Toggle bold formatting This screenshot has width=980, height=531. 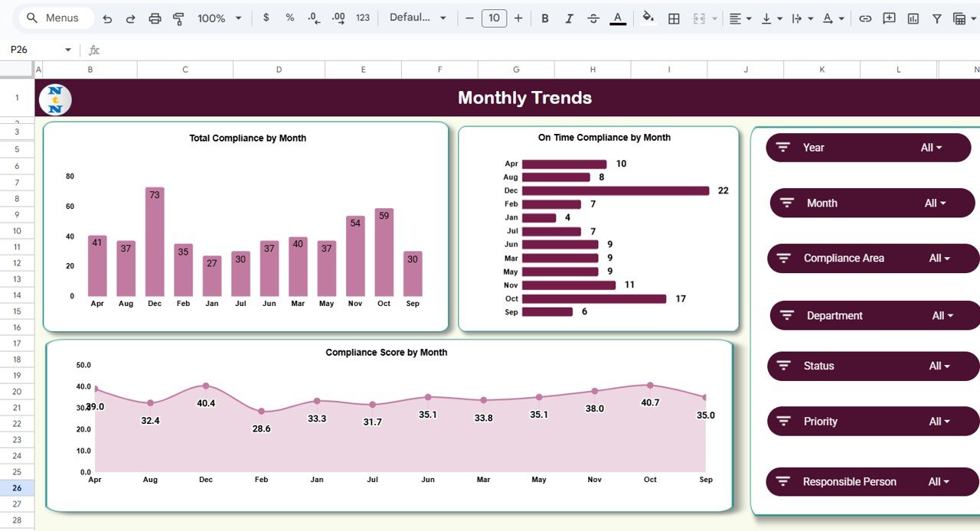click(x=545, y=18)
